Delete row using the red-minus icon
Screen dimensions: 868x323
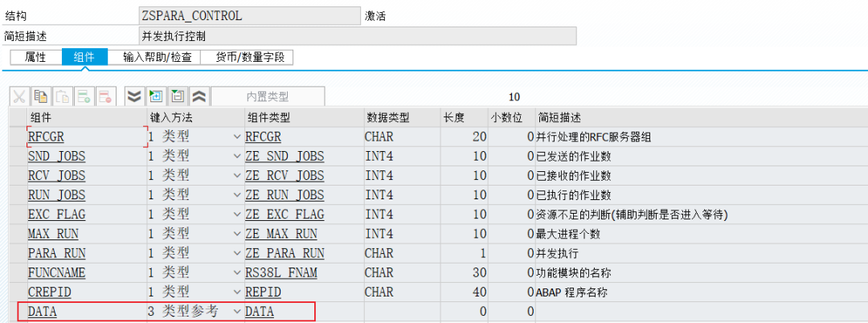pos(104,96)
